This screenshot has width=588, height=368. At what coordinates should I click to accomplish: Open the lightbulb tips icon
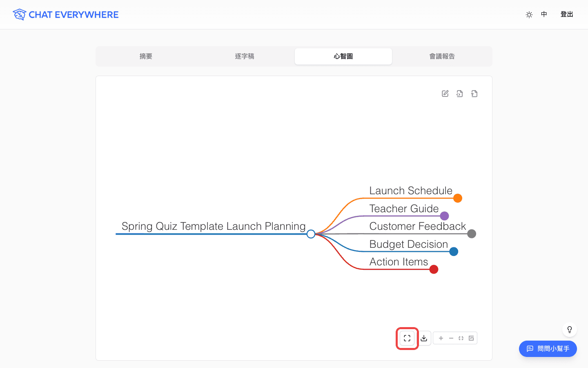tap(570, 330)
